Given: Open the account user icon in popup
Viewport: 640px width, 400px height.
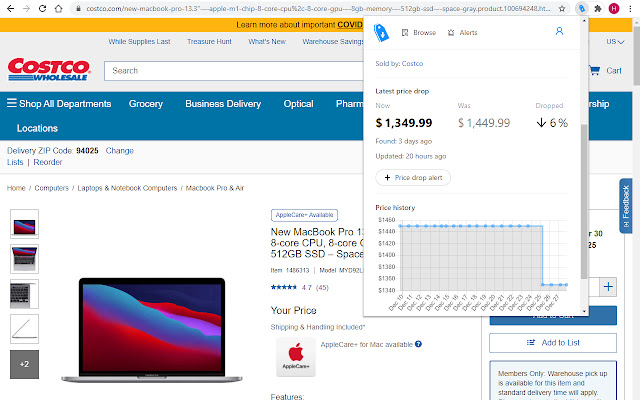Looking at the screenshot, I should (x=559, y=31).
